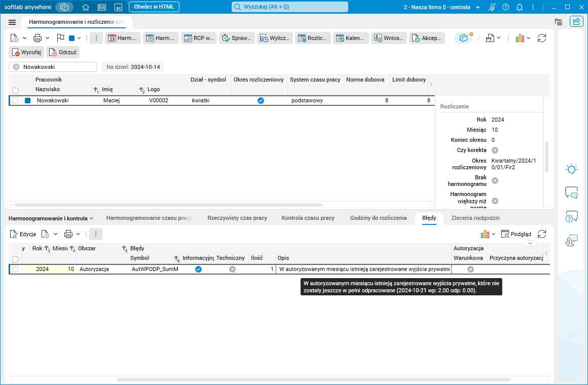The width and height of the screenshot is (588, 385).
Task: Expand blue square color dropdown arrow
Action: [79, 38]
